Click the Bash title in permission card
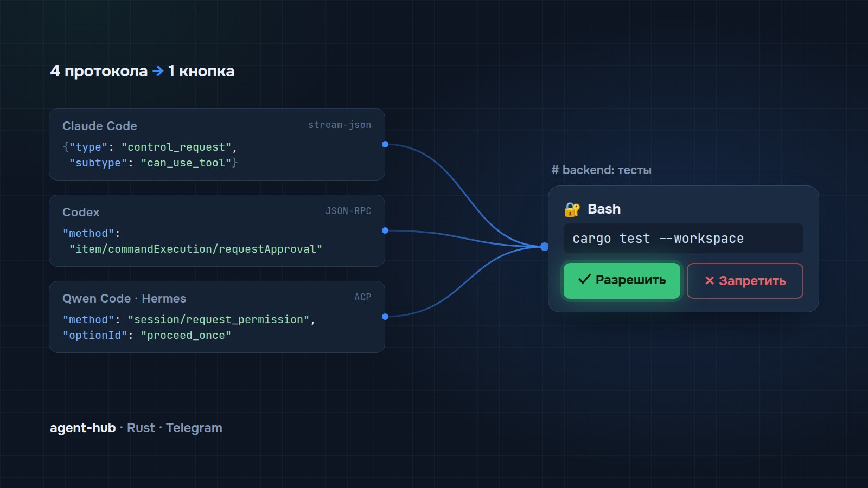Viewport: 868px width, 488px height. coord(604,209)
